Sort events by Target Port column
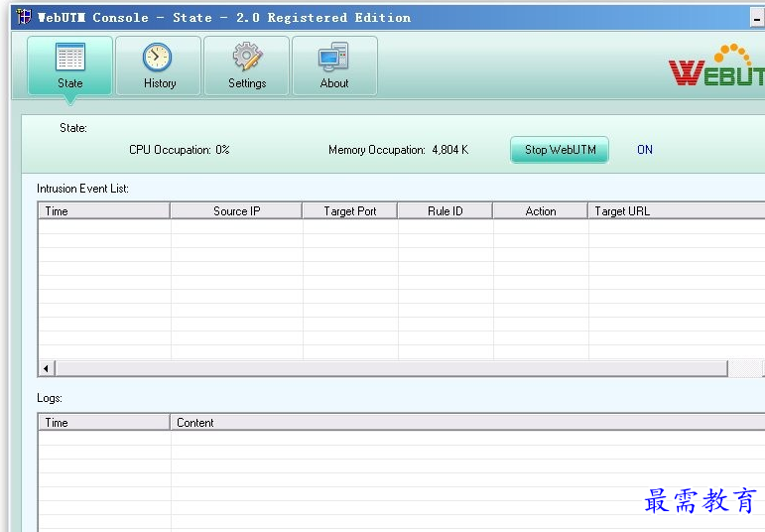This screenshot has width=765, height=532. pos(350,210)
